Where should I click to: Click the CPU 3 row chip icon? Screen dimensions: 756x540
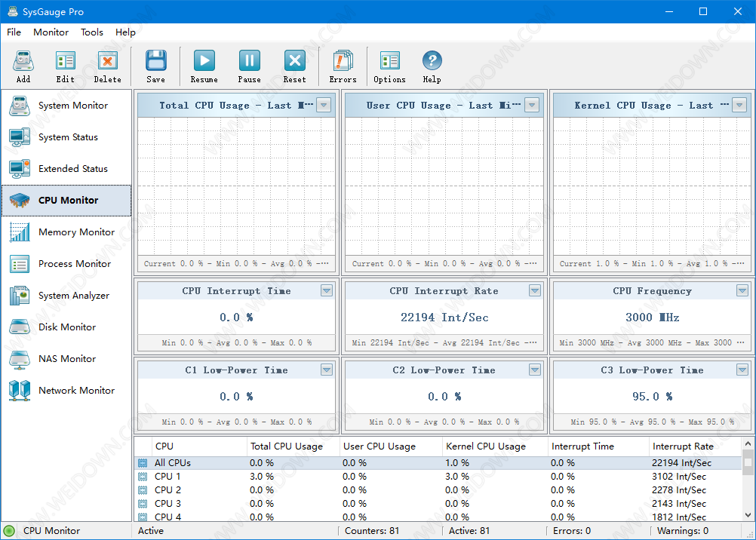(x=143, y=503)
